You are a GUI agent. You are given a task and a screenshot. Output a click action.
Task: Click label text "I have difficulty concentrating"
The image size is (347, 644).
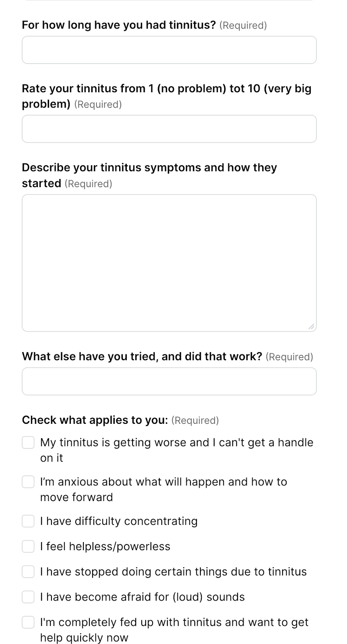119,521
